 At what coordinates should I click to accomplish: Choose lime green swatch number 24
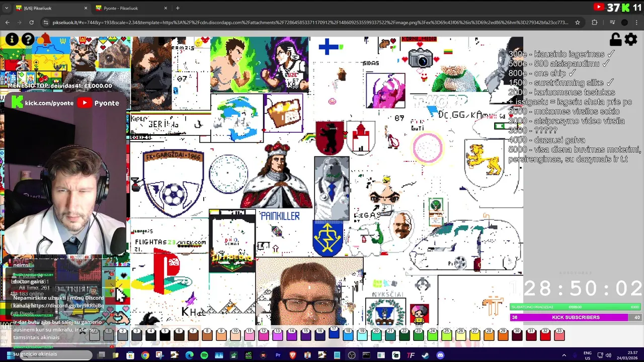432,334
